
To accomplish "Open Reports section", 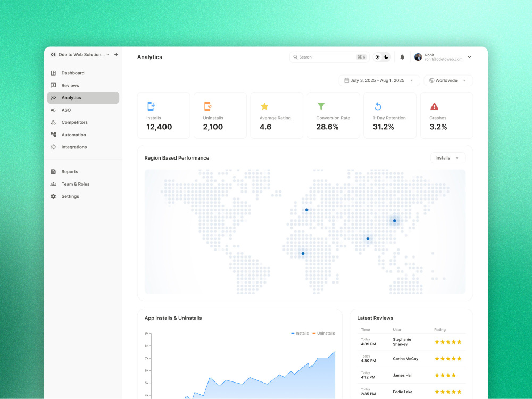I will point(83,172).
